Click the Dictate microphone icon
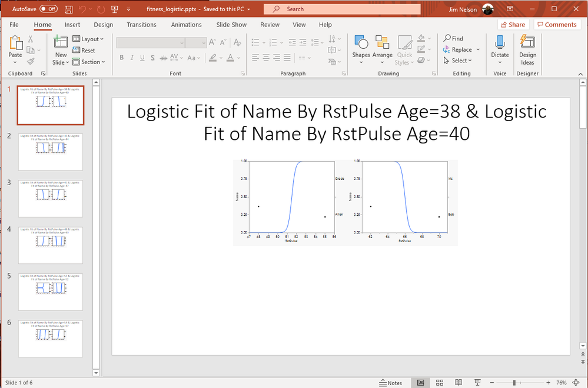Viewport: 588px width, 388px height. pos(500,42)
